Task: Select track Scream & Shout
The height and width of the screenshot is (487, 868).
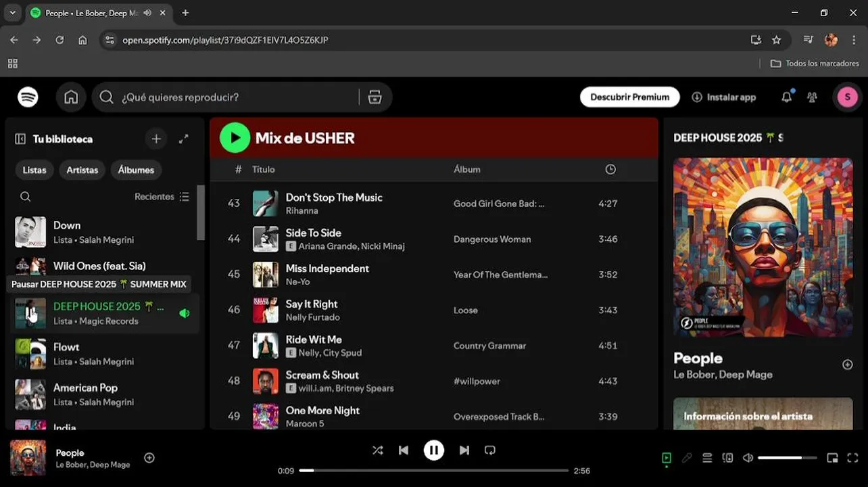Action: click(x=322, y=375)
